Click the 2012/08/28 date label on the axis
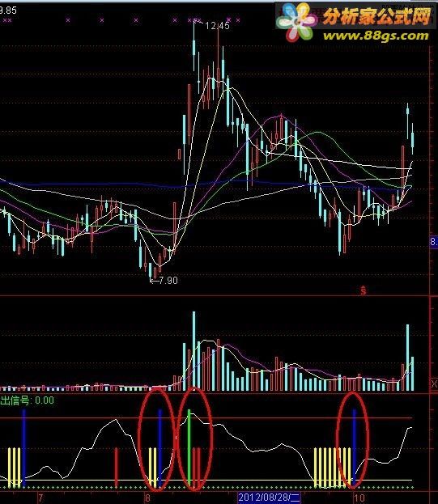The height and width of the screenshot is (504, 438). [x=269, y=498]
